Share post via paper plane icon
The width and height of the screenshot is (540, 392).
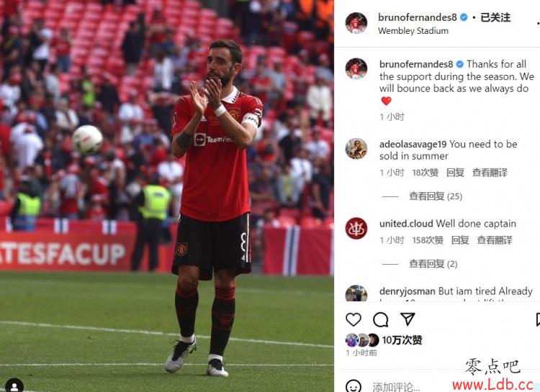click(x=408, y=319)
